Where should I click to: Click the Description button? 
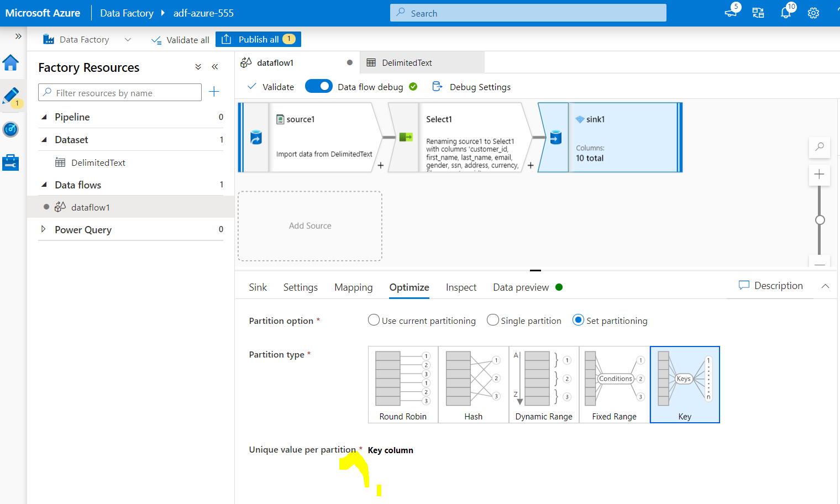click(x=771, y=285)
